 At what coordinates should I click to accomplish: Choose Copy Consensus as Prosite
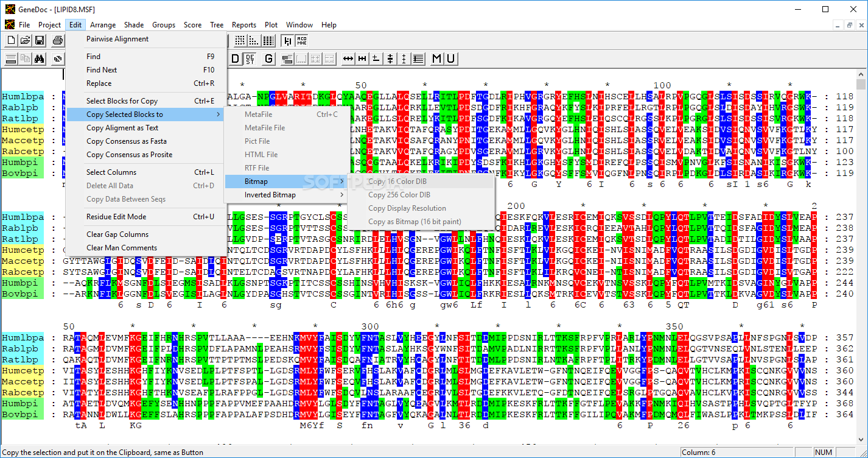point(146,155)
